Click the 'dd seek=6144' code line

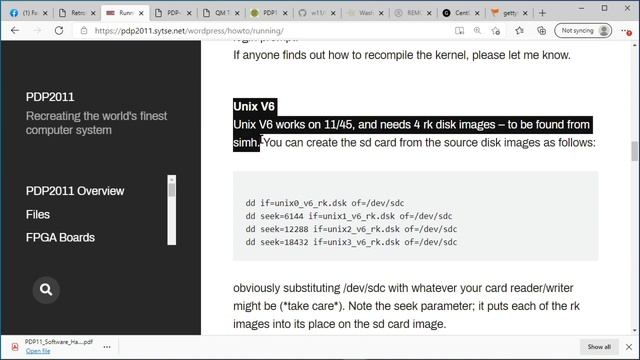tap(349, 216)
